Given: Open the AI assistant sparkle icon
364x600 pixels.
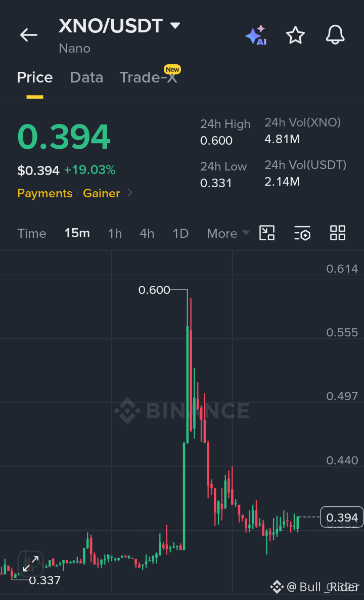Looking at the screenshot, I should coord(256,35).
